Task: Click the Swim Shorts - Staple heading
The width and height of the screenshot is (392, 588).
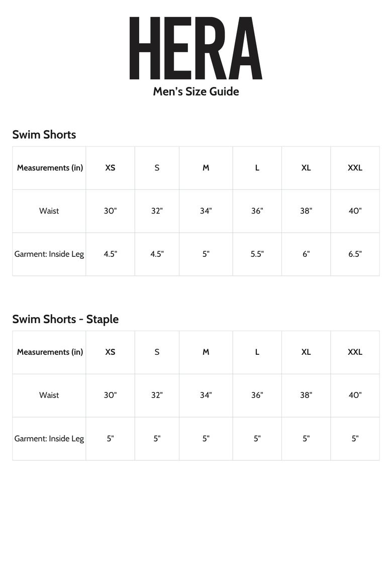Action: click(65, 319)
